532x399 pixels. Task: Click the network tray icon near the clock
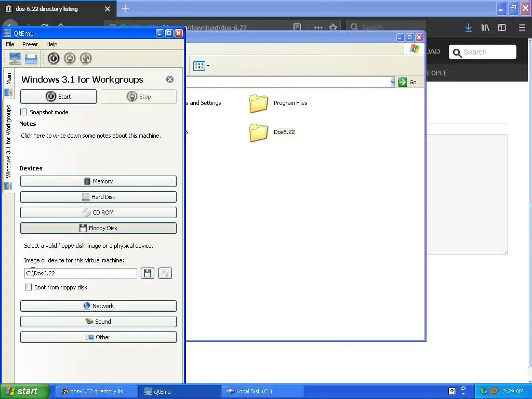coord(484,391)
